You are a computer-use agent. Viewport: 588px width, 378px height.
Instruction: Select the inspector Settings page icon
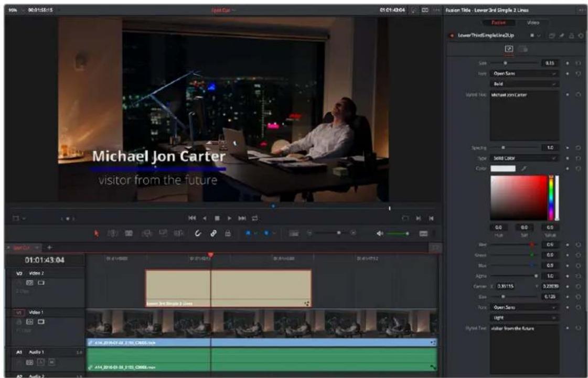pos(523,49)
